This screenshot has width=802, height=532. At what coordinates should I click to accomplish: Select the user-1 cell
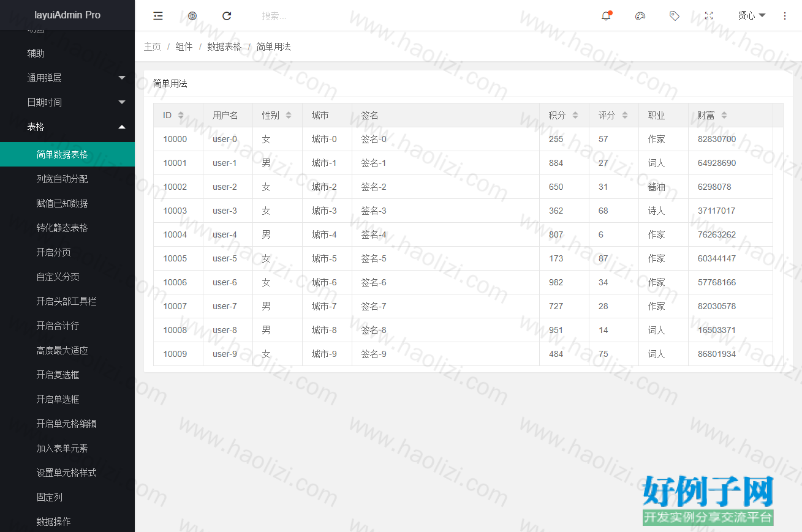click(228, 163)
